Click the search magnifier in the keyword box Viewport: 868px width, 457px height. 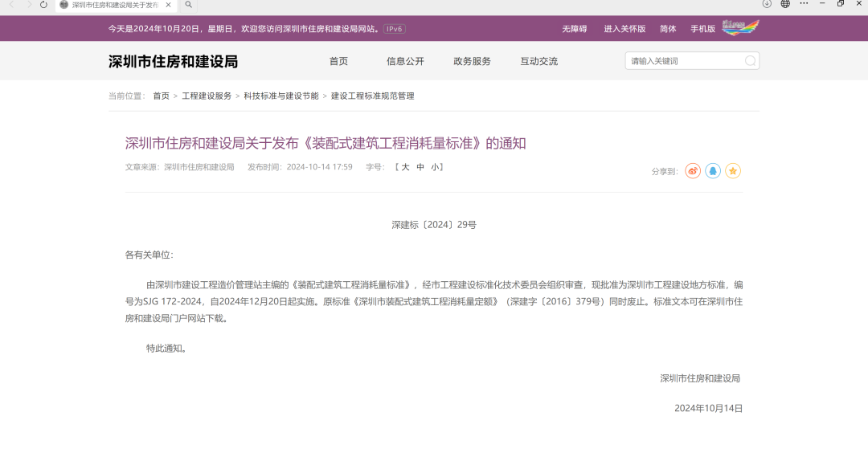tap(750, 61)
